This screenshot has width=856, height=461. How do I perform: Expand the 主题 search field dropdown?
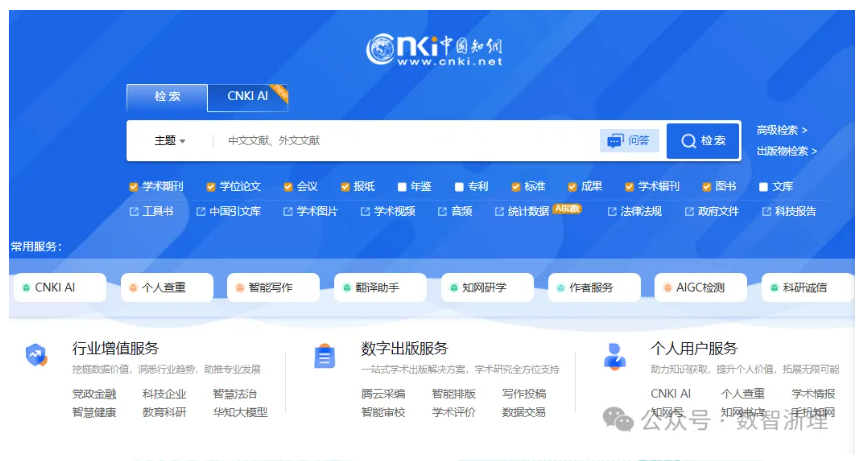click(170, 141)
